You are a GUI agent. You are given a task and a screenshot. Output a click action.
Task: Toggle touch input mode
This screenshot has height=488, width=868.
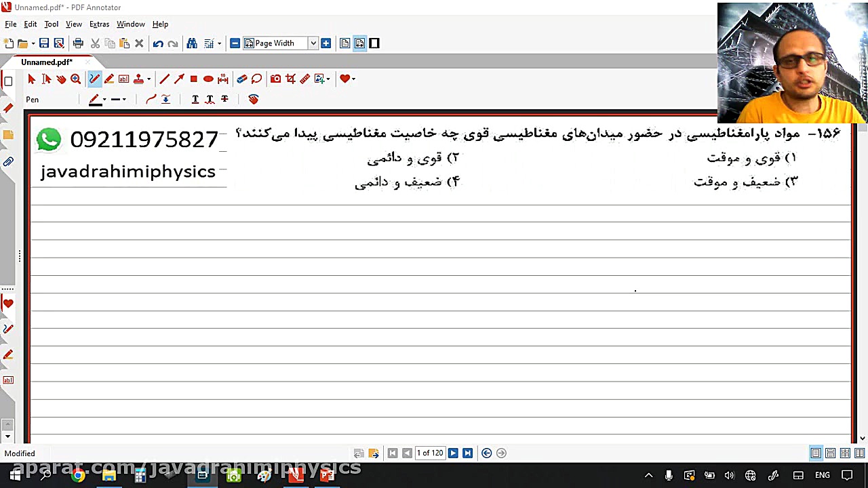(x=253, y=100)
